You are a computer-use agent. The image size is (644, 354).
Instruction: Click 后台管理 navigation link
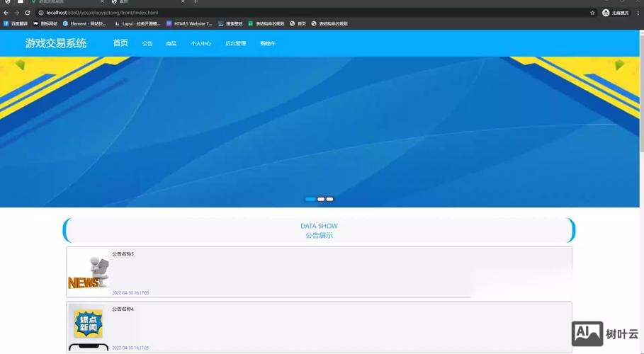pyautogui.click(x=235, y=44)
